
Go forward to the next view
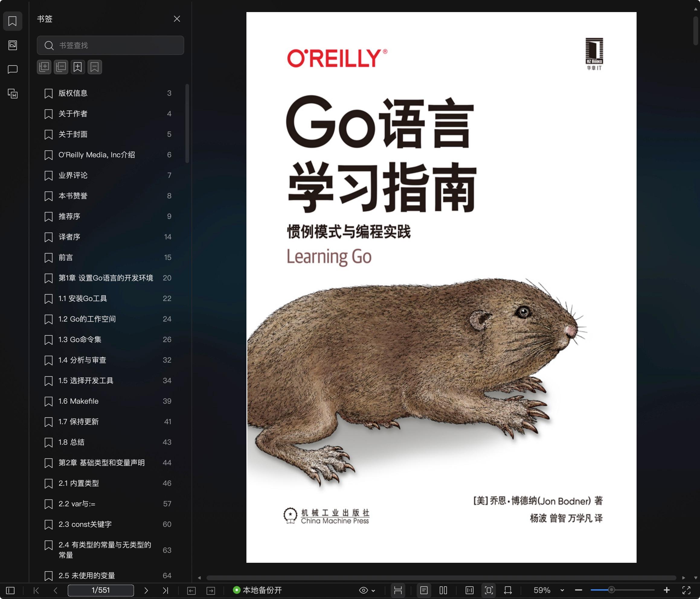[x=211, y=590]
